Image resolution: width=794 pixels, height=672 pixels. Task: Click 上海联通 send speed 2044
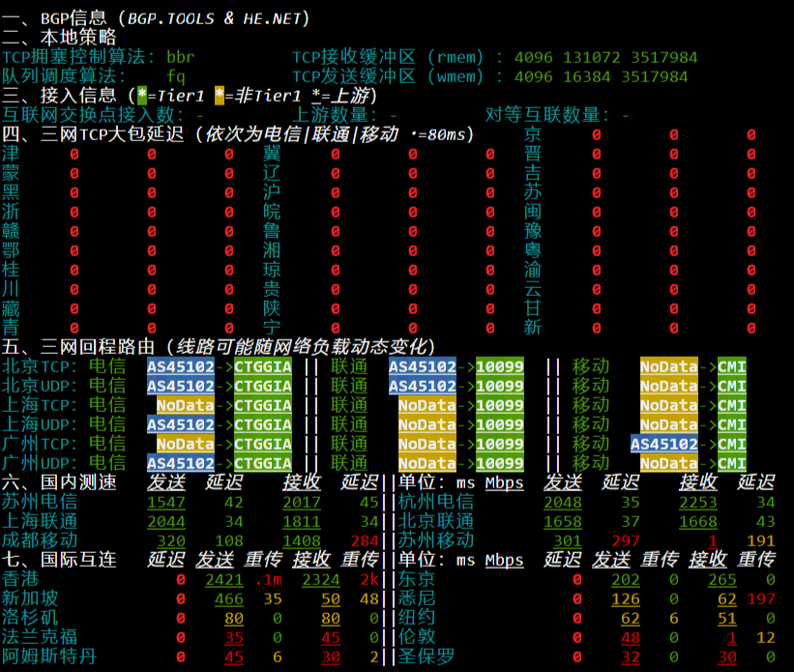tap(166, 521)
